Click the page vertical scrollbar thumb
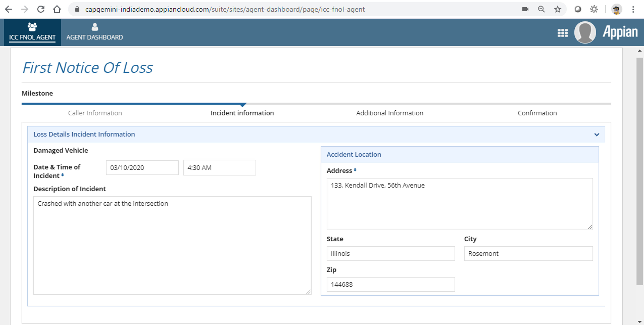The image size is (644, 325). (x=639, y=171)
